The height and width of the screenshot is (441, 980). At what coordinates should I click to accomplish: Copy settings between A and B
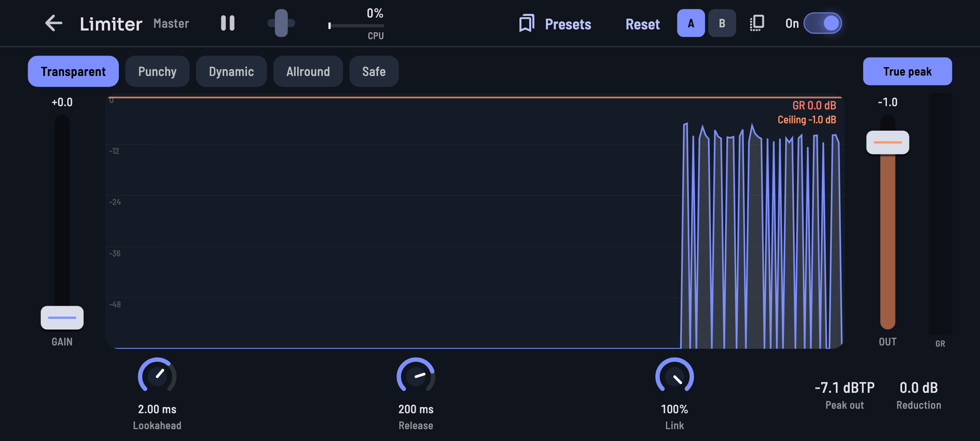757,23
